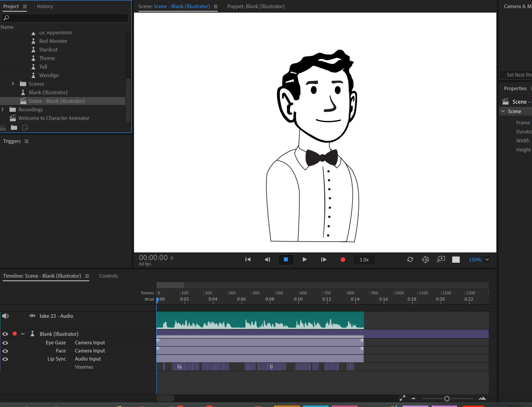Click the play button
The height and width of the screenshot is (407, 532).
click(x=305, y=259)
